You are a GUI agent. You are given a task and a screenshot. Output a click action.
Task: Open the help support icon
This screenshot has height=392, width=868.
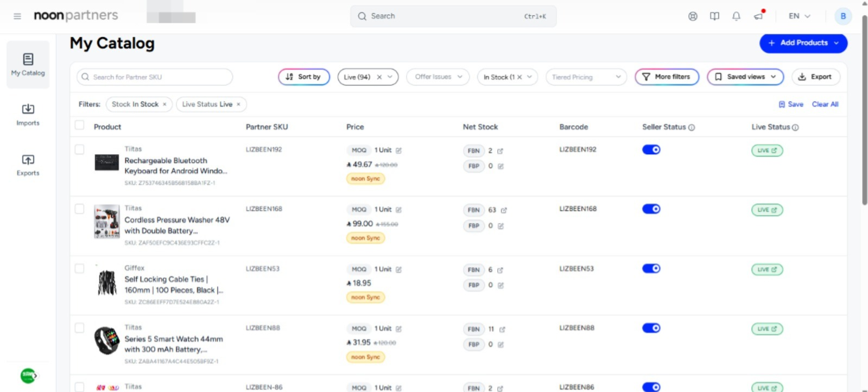pyautogui.click(x=693, y=16)
